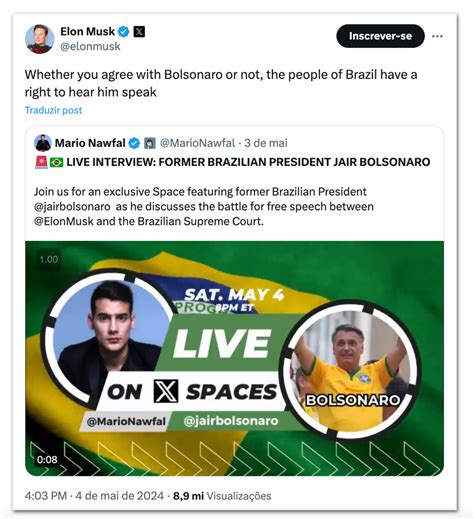Click the blue verified badge next to Elon Musk
474x519 pixels.
point(124,32)
